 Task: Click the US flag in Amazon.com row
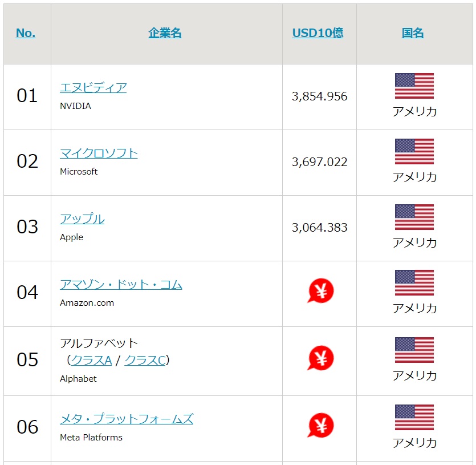pos(414,283)
